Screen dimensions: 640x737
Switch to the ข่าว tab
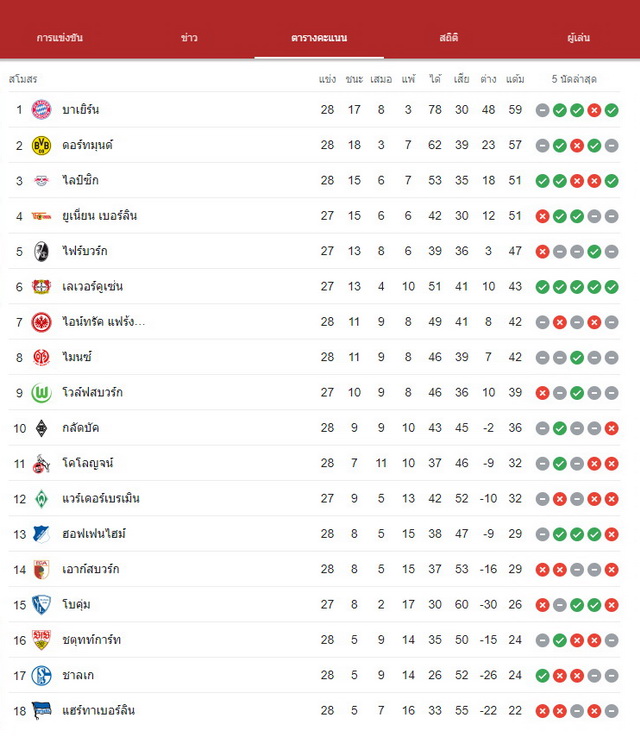189,38
